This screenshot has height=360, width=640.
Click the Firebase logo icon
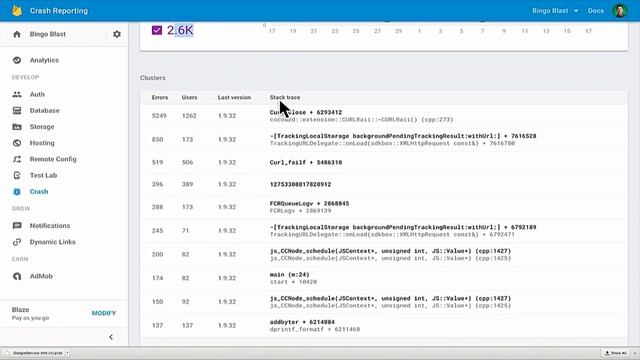tap(17, 11)
